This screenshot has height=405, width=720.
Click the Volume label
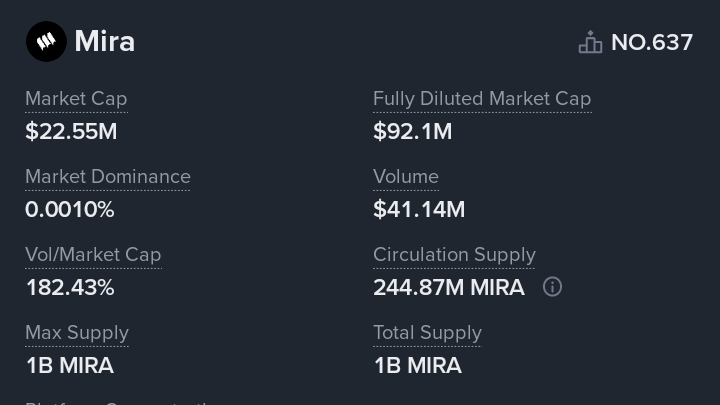click(x=406, y=177)
